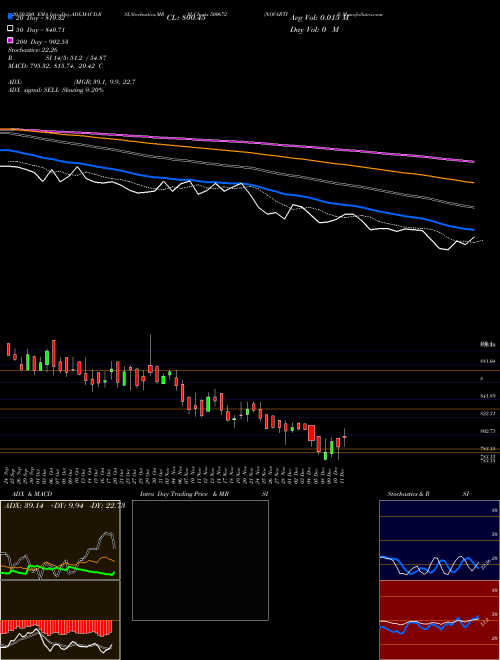This screenshot has height=660, width=500.
Task: Click the 'SI 14/3: 51.2 / 54.87' reading
Action: [76, 58]
